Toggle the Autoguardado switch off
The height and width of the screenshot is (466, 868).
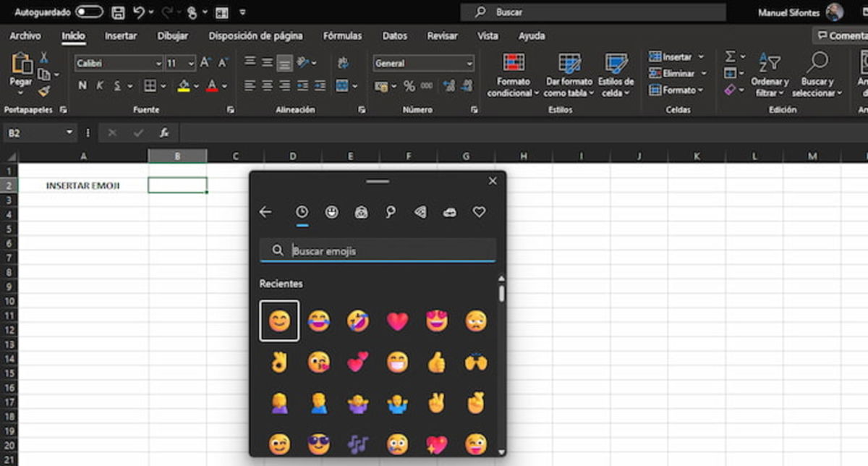pyautogui.click(x=88, y=12)
